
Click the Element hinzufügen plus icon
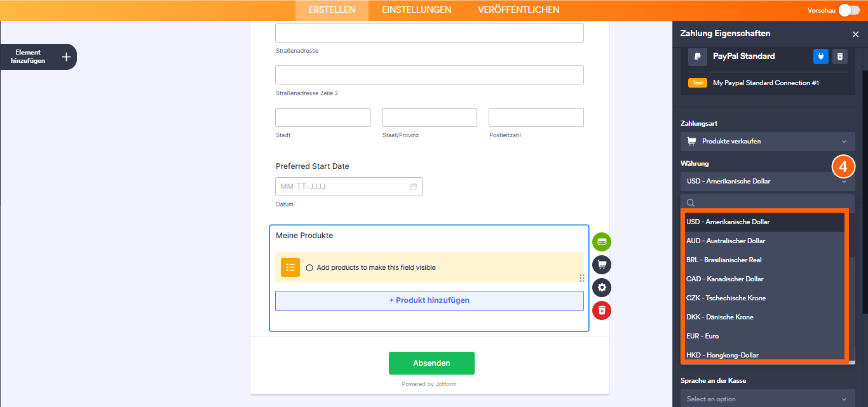(x=65, y=57)
